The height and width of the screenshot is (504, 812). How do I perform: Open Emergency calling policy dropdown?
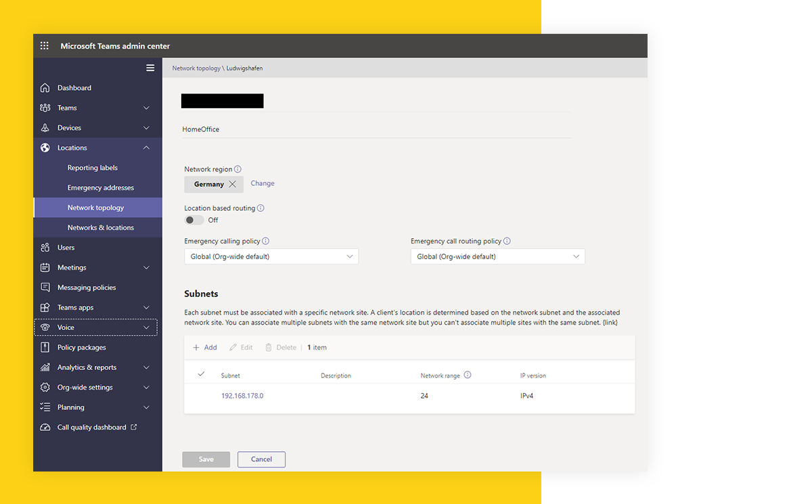[x=271, y=256]
